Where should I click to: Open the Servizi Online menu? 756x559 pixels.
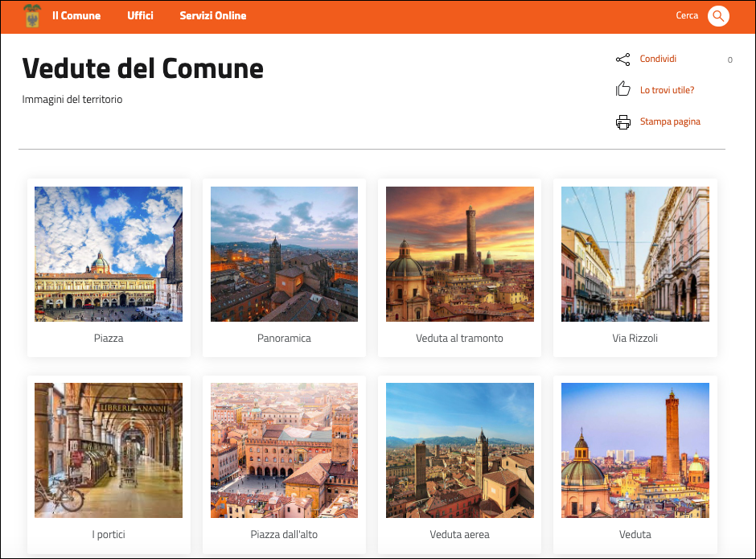point(213,16)
